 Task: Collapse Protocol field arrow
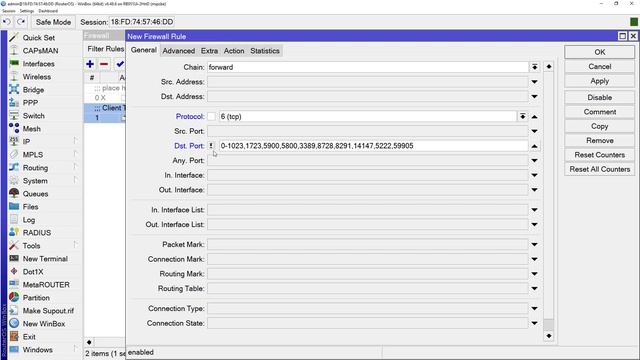point(534,116)
